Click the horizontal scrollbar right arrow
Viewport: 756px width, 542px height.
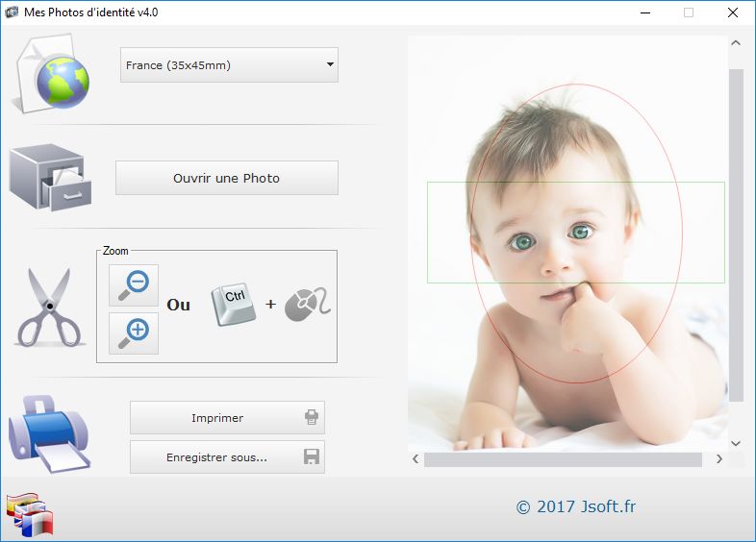tap(718, 458)
